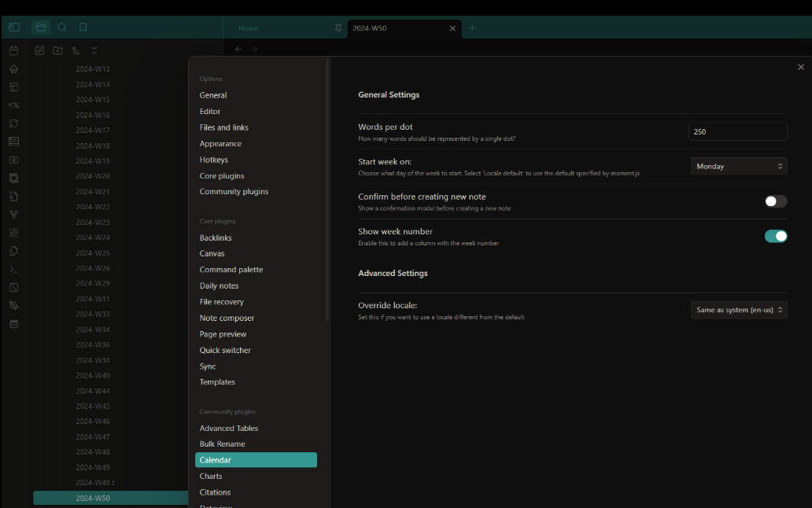Click the settings sidebar scrollbar
This screenshot has height=508, width=812.
click(x=327, y=190)
